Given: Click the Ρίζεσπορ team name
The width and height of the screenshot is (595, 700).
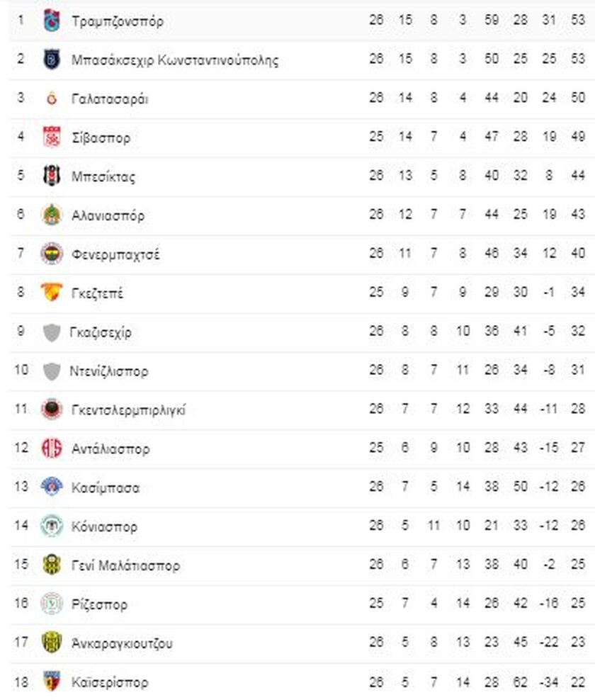Looking at the screenshot, I should pyautogui.click(x=100, y=604).
